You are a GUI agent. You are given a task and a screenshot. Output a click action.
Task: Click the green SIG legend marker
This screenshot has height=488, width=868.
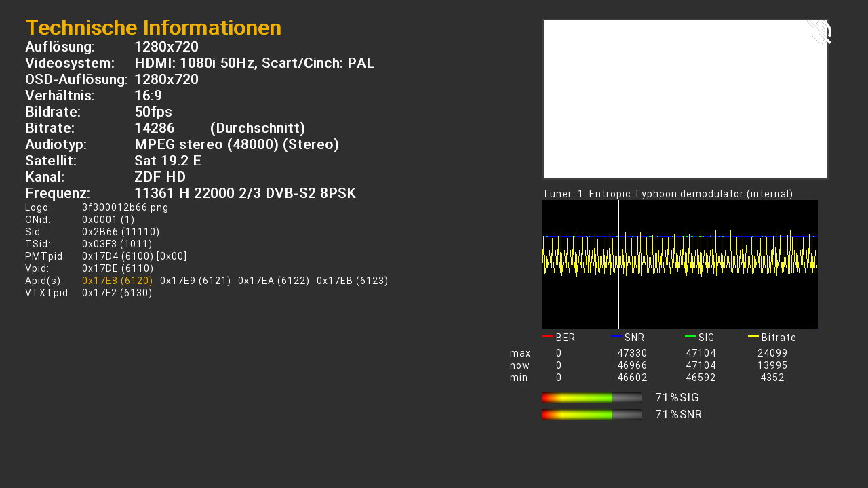pos(690,336)
